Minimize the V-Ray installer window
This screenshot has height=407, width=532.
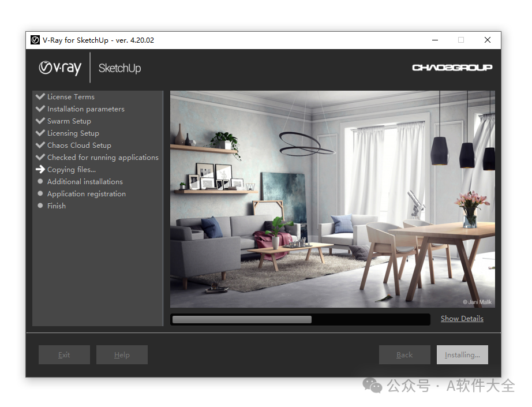click(435, 40)
